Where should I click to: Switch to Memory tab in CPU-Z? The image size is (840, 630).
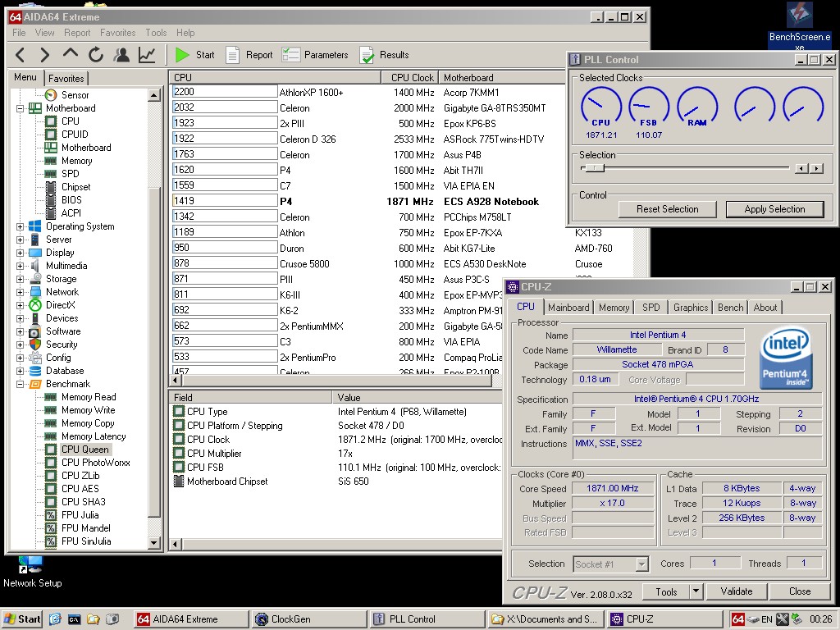614,308
